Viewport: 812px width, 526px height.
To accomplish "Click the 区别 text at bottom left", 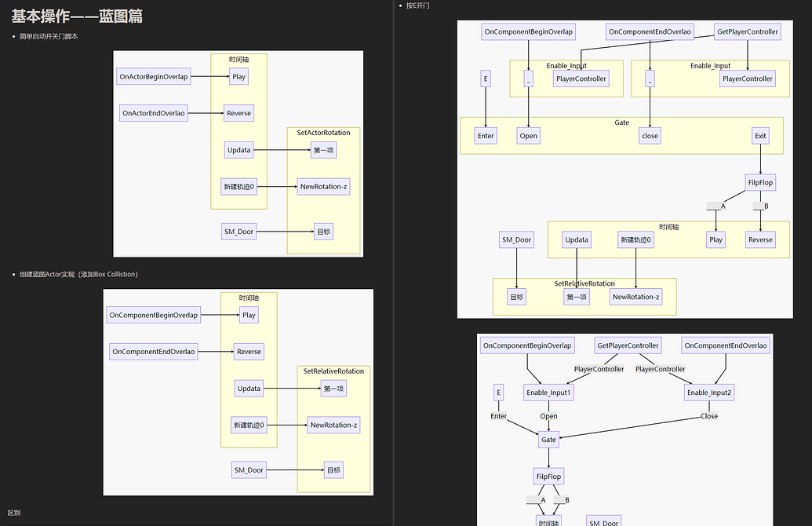I will click(x=14, y=513).
